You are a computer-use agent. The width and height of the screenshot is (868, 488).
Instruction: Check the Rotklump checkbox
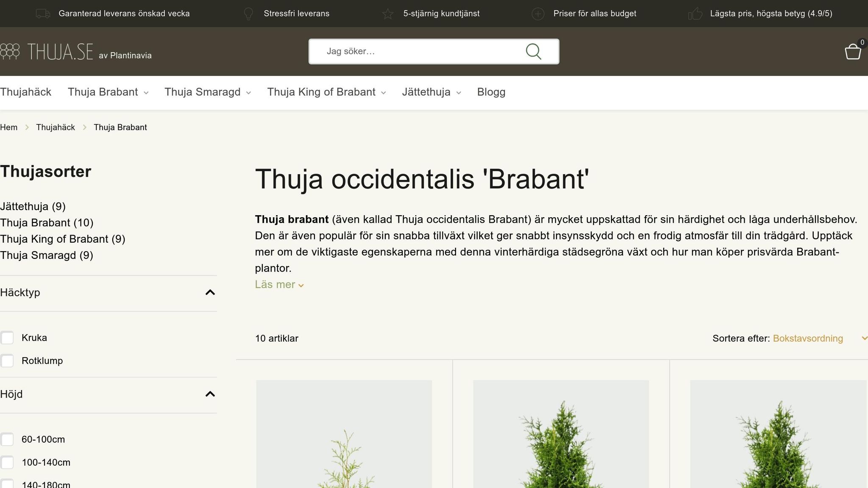(x=7, y=361)
